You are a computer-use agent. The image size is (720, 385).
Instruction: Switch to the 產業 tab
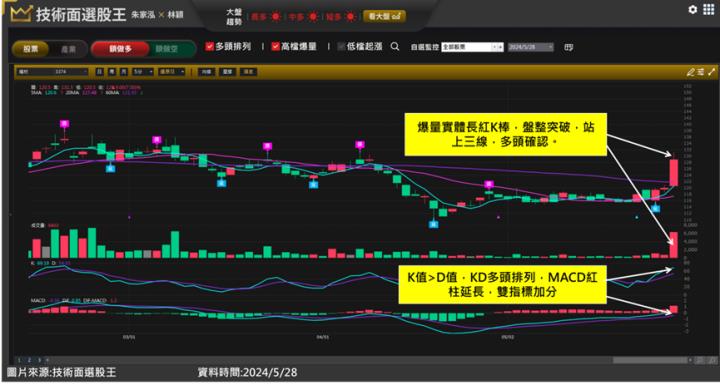click(x=68, y=49)
